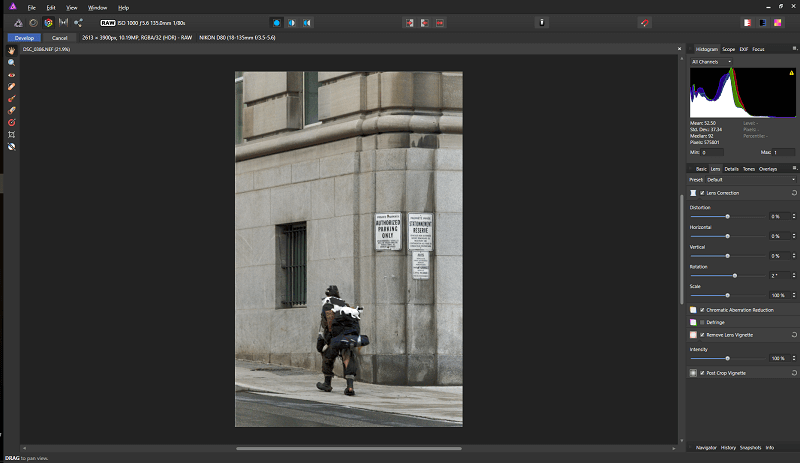Uncheck Post Crop Vignette
This screenshot has width=800, height=463.
tap(702, 373)
